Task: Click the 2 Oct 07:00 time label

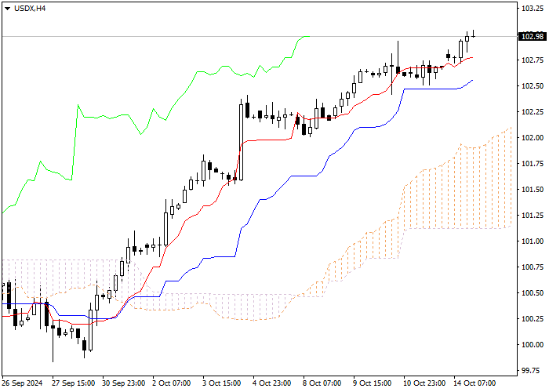Action: [x=172, y=383]
